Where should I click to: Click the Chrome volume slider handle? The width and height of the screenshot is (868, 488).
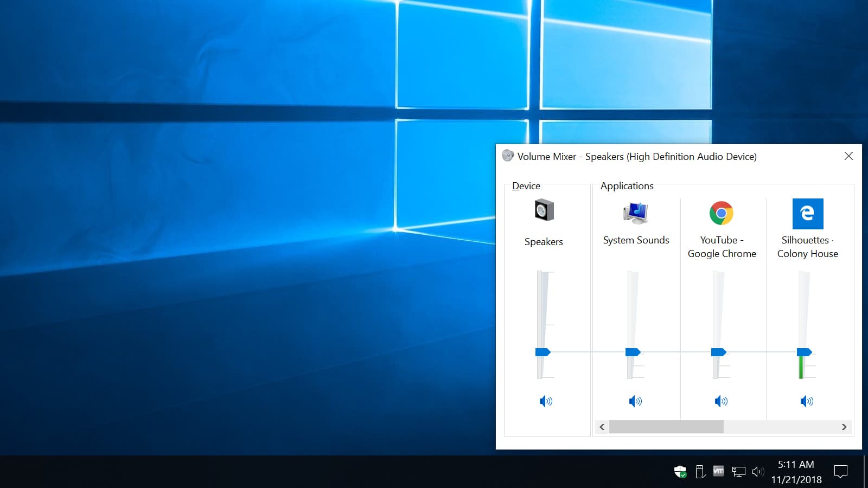coord(718,352)
